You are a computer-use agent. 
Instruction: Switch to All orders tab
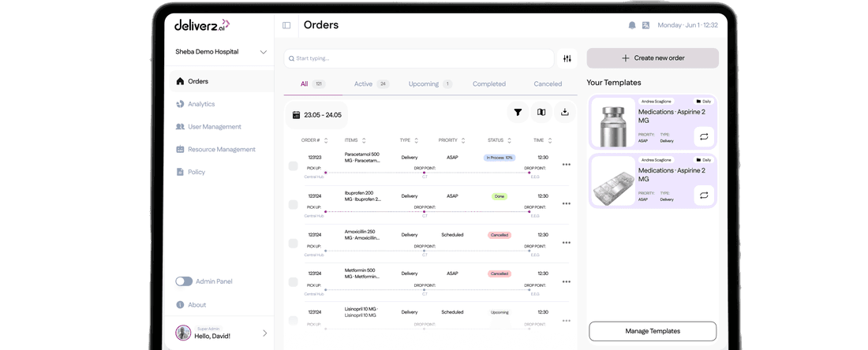tap(312, 84)
